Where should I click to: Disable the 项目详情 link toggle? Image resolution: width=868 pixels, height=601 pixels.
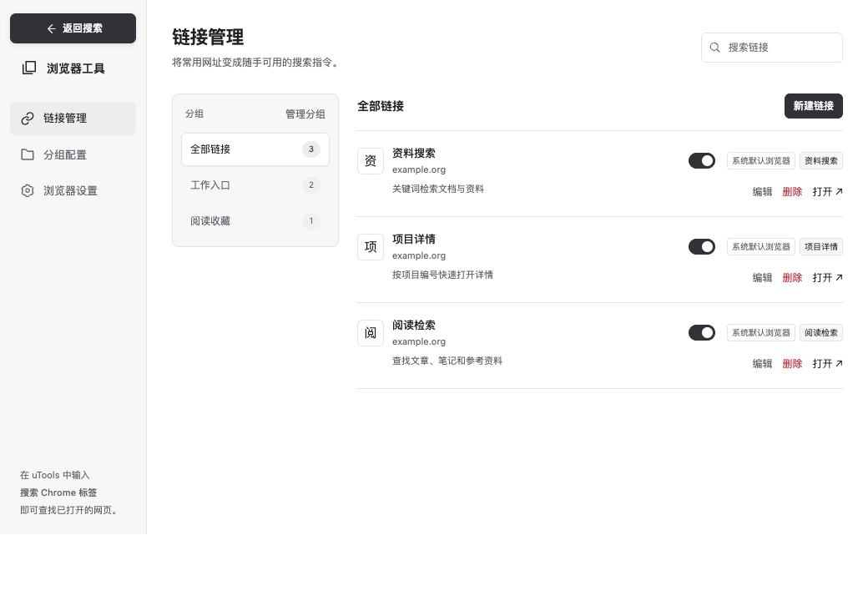pyautogui.click(x=702, y=247)
